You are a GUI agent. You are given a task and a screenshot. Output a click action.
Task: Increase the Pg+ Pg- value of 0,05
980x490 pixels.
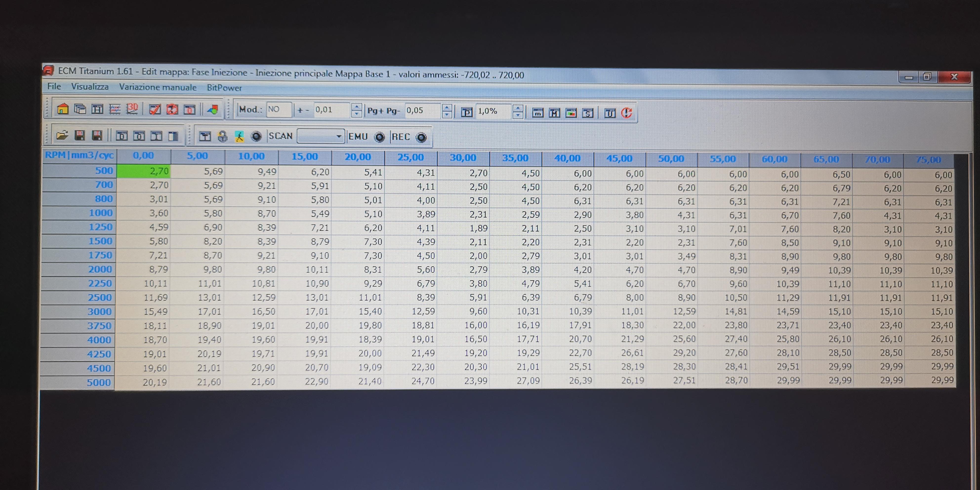click(447, 108)
